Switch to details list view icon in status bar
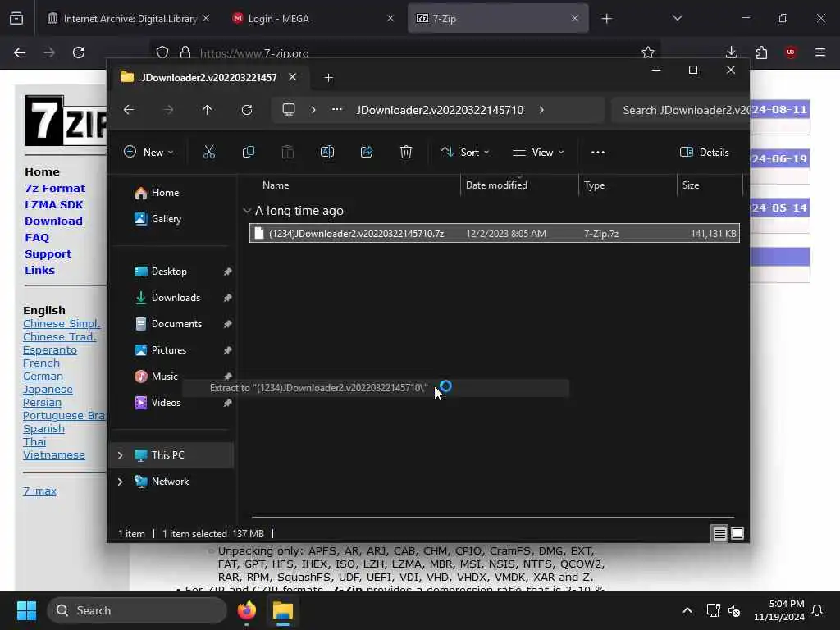This screenshot has width=840, height=630. [x=719, y=533]
